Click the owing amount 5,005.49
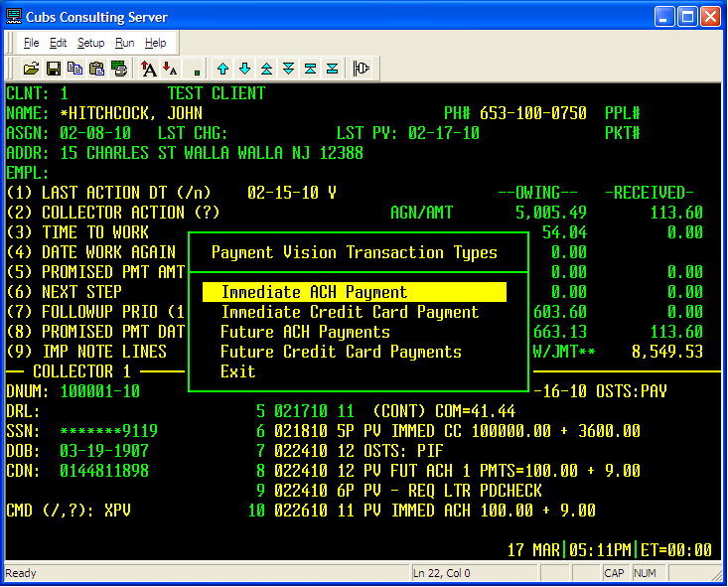 [x=550, y=213]
